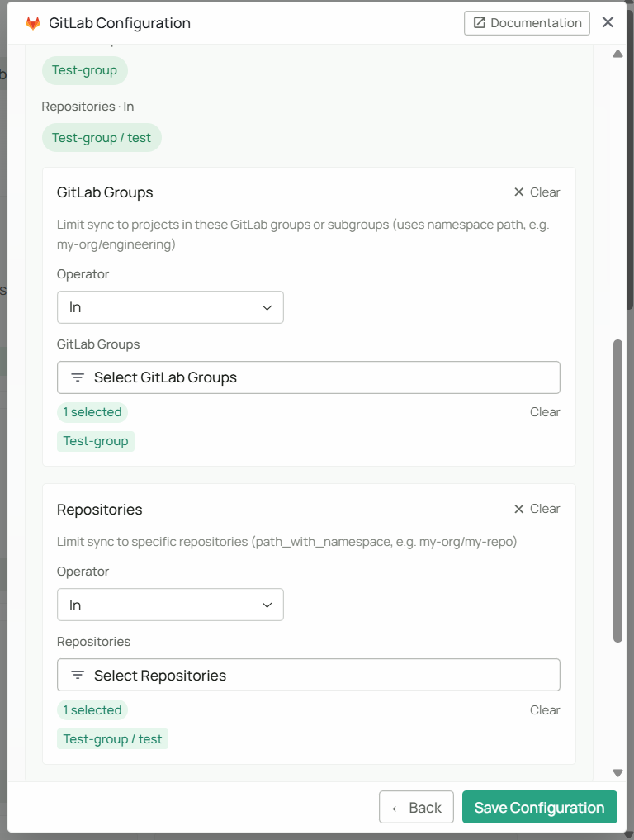Screen dimensions: 634x840
Task: Clear the Repositories filter section
Action: pyautogui.click(x=537, y=509)
